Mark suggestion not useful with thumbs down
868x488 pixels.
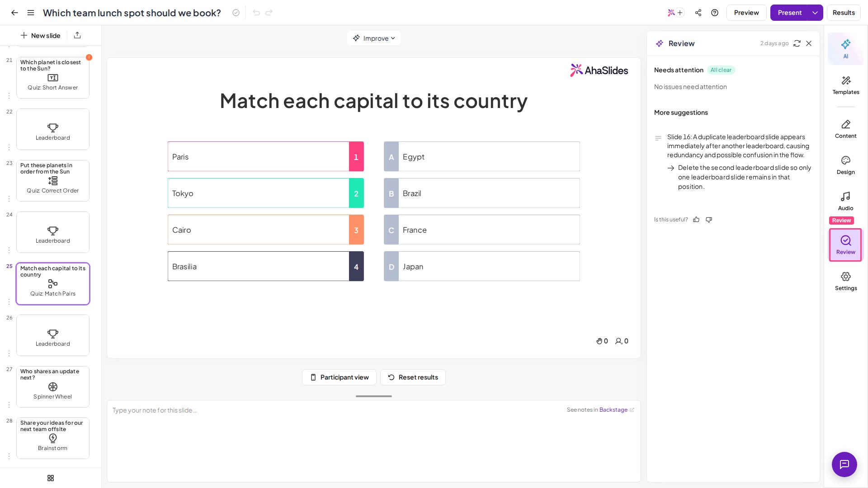pyautogui.click(x=709, y=220)
